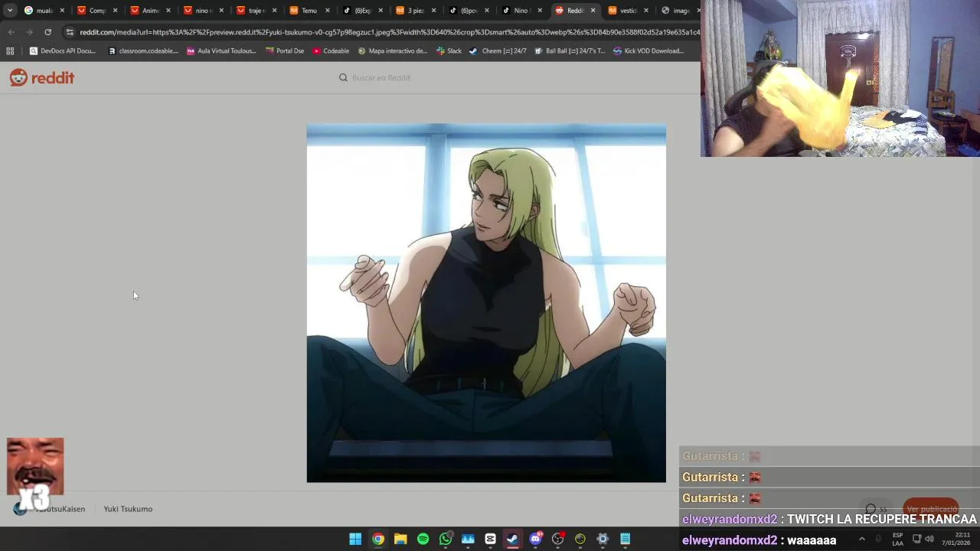The width and height of the screenshot is (980, 551).
Task: Click the ESP LAA language indicator
Action: (897, 539)
